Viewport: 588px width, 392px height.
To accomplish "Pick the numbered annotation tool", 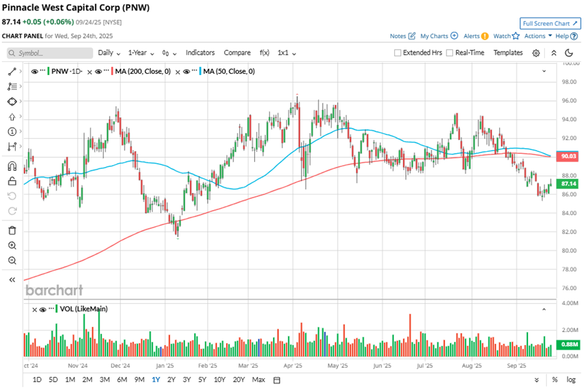I will [x=12, y=131].
